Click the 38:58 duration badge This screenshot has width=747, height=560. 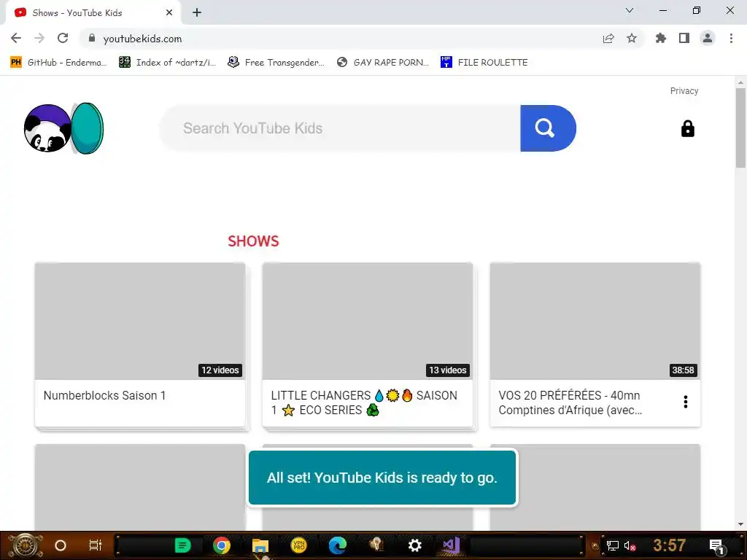(x=683, y=370)
